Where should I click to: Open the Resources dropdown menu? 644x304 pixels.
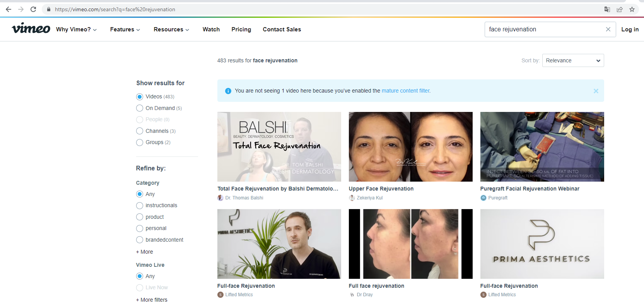pos(171,29)
